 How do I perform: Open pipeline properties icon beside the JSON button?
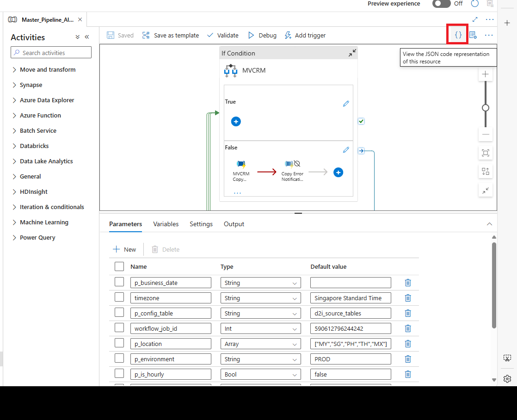coord(473,35)
